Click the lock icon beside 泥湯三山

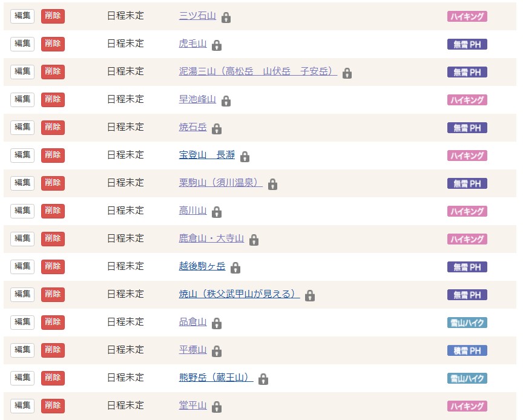point(347,73)
